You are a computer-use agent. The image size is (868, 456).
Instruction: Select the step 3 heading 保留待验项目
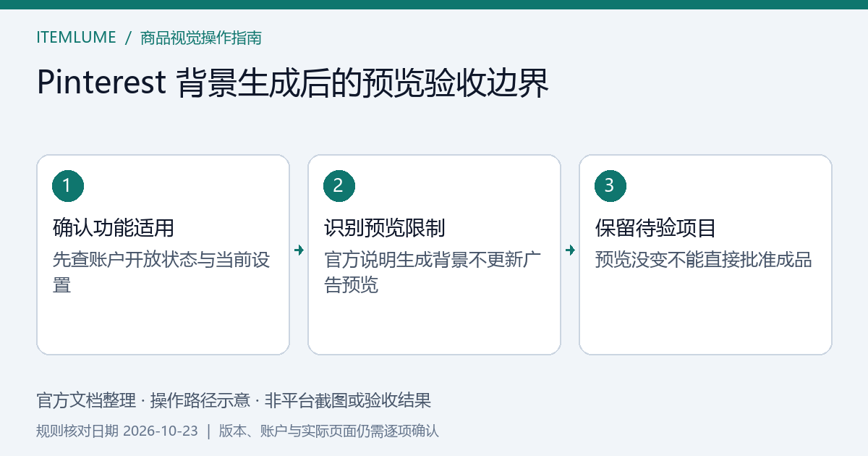(x=656, y=228)
